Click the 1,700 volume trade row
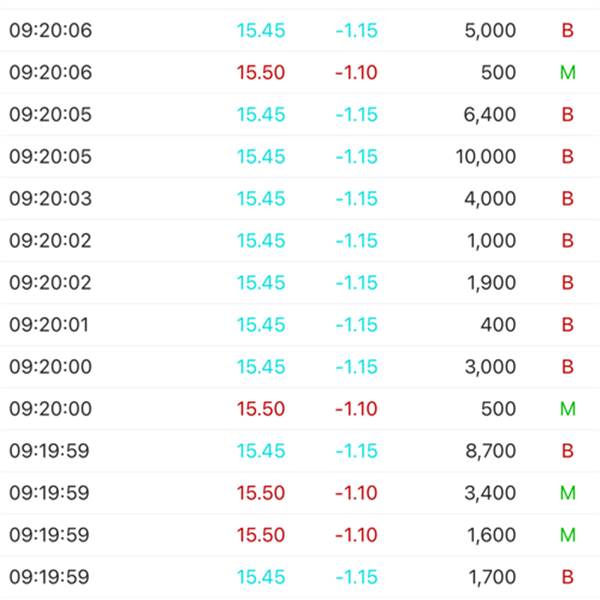 [300, 577]
